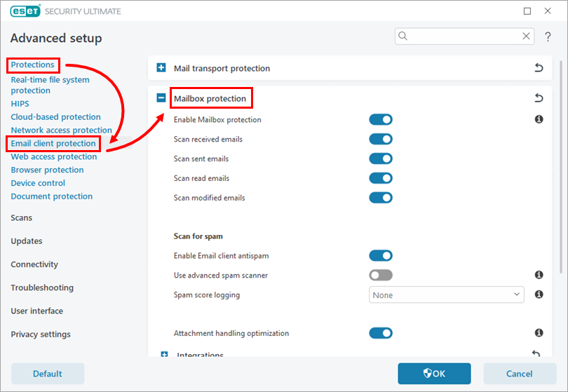Show info for Enable Mailbox protection
The width and height of the screenshot is (568, 392).
[539, 120]
